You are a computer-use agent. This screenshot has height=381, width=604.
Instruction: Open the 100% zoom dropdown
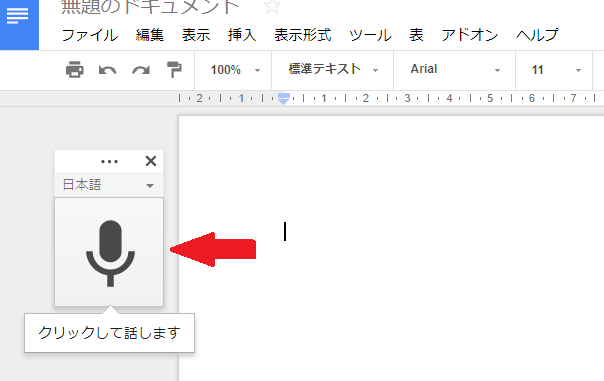(x=235, y=70)
